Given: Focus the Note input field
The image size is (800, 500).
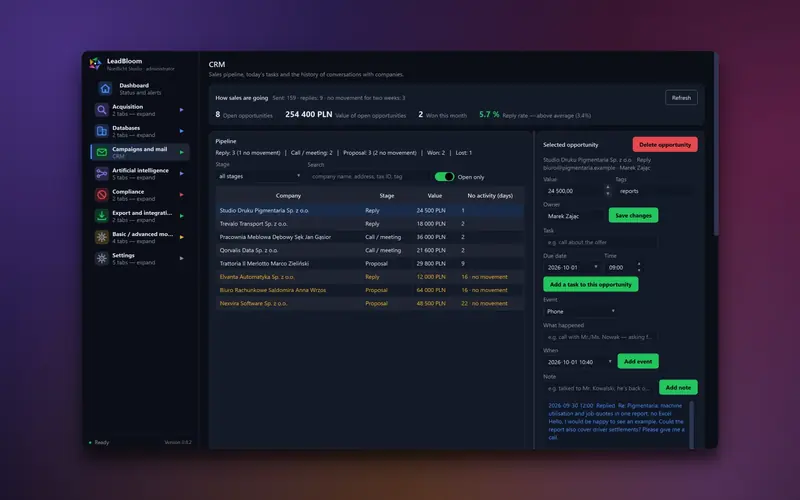Looking at the screenshot, I should tap(599, 388).
